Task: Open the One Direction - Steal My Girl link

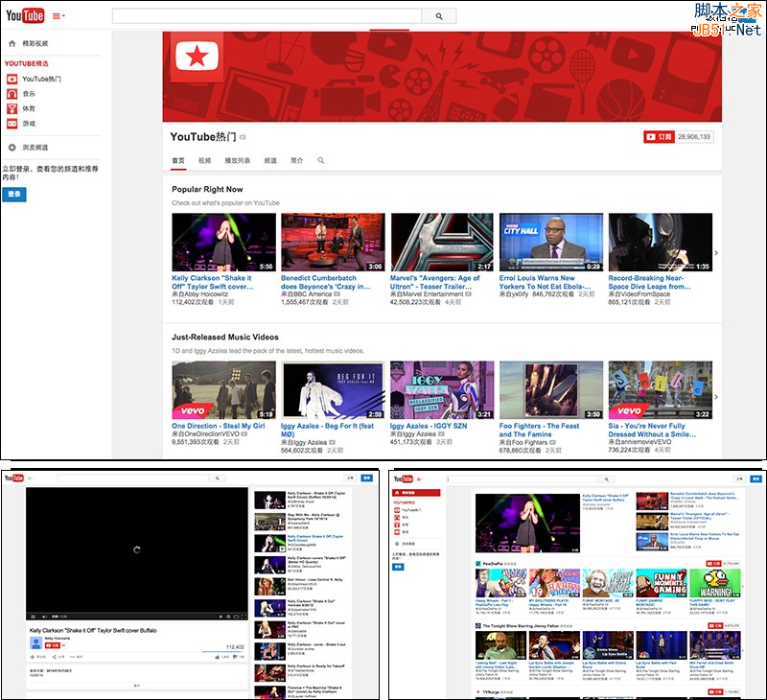Action: (218, 426)
